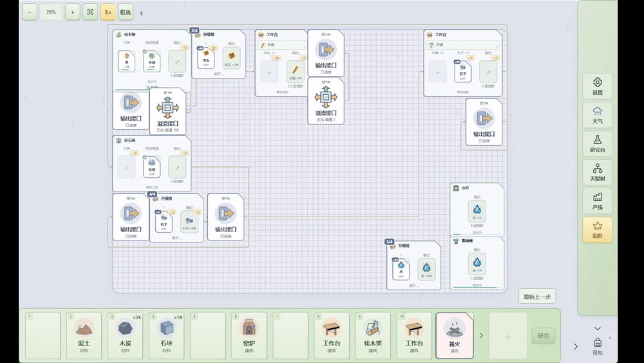The height and width of the screenshot is (363, 644).
Task: Click right chevron next to 背包
Action: [575, 346]
